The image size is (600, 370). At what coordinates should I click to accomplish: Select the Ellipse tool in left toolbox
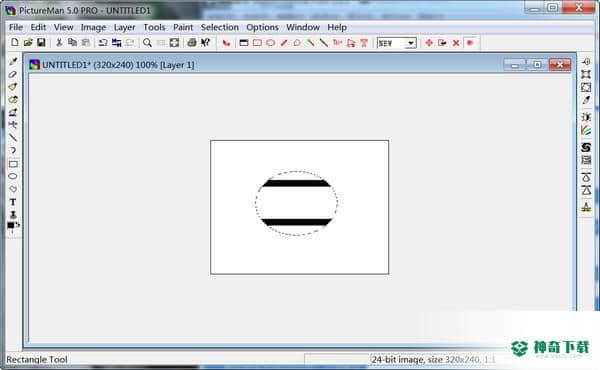tap(13, 176)
